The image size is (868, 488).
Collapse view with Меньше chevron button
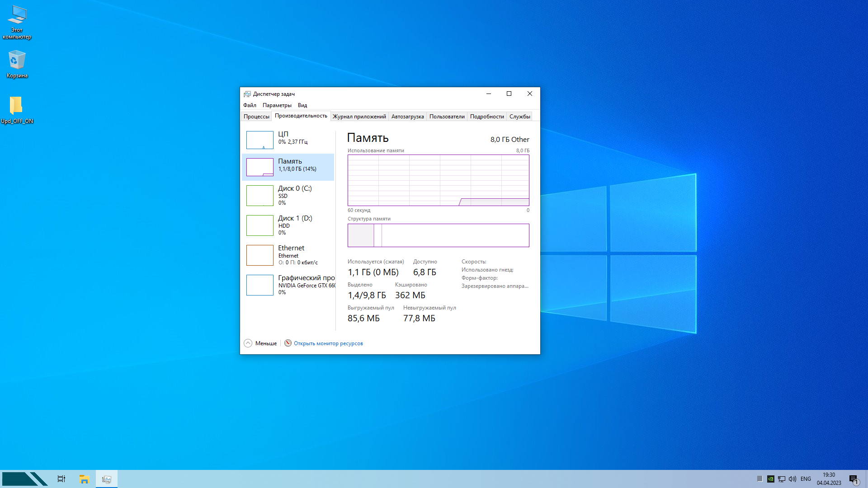pyautogui.click(x=248, y=343)
